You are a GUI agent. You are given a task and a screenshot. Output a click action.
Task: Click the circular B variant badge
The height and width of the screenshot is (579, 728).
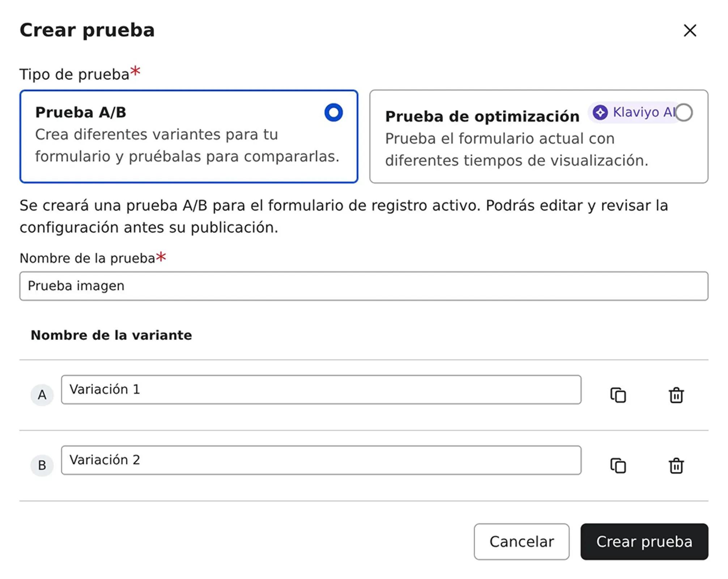(x=42, y=465)
